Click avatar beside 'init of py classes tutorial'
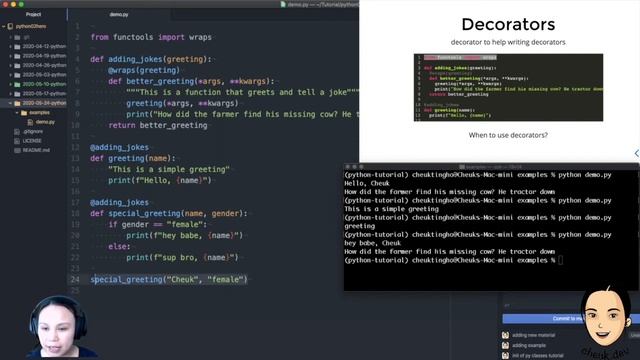This screenshot has height=360, width=640. (x=505, y=356)
